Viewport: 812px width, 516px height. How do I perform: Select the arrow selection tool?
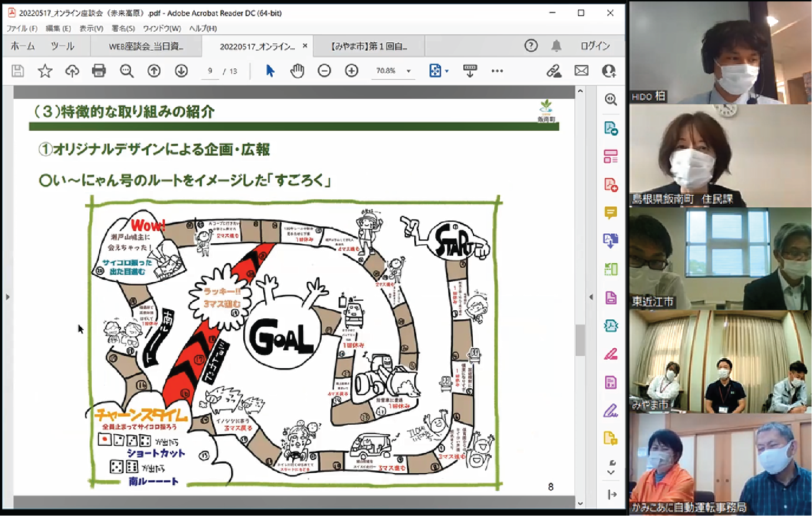click(270, 71)
